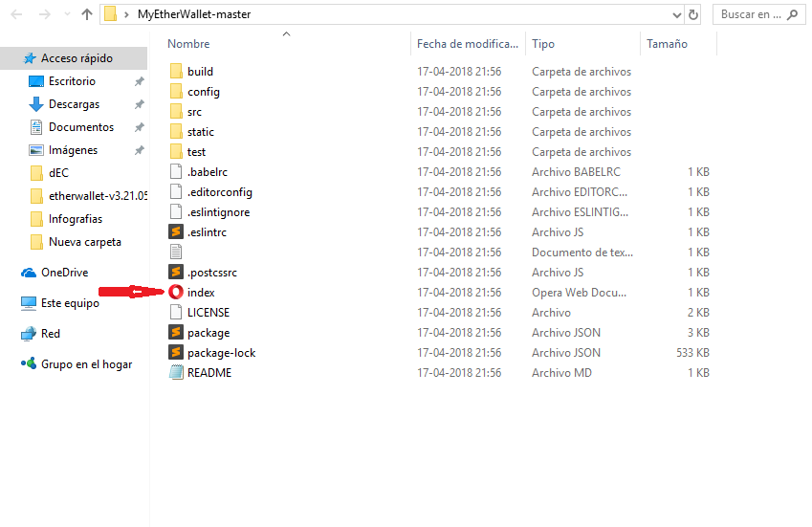The height and width of the screenshot is (527, 812).
Task: Sort by Fecha de modificación column
Action: 468,44
